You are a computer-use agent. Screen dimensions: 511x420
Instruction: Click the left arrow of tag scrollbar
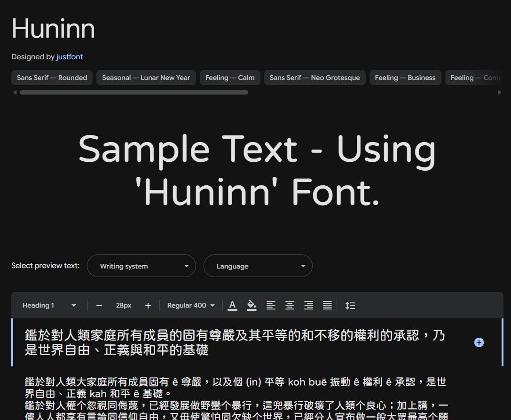pyautogui.click(x=15, y=93)
